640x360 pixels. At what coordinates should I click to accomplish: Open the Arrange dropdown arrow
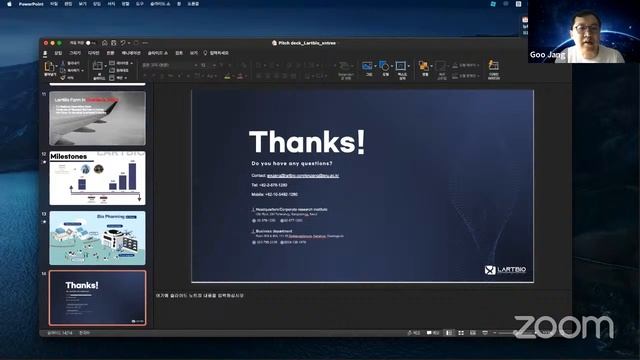coord(431,66)
